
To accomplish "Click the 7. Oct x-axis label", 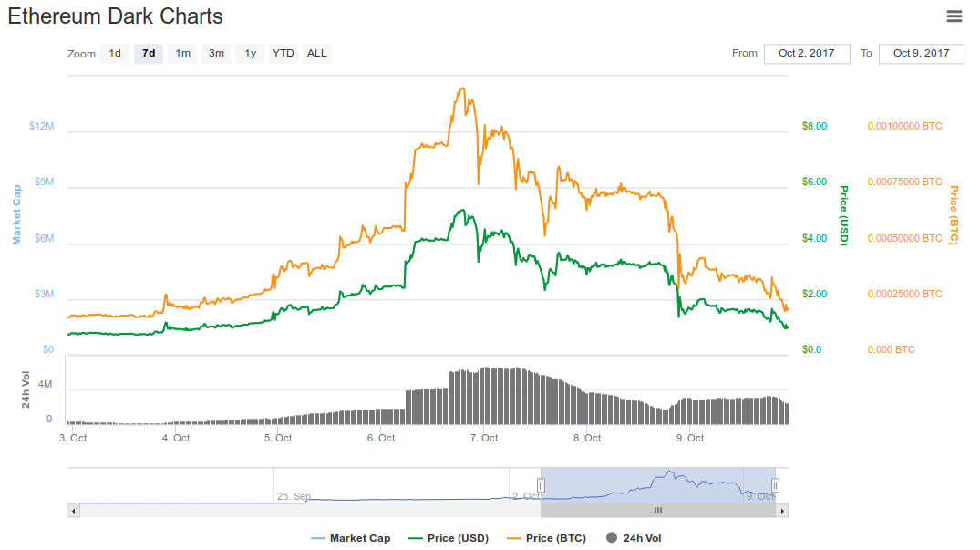I will coord(484,438).
